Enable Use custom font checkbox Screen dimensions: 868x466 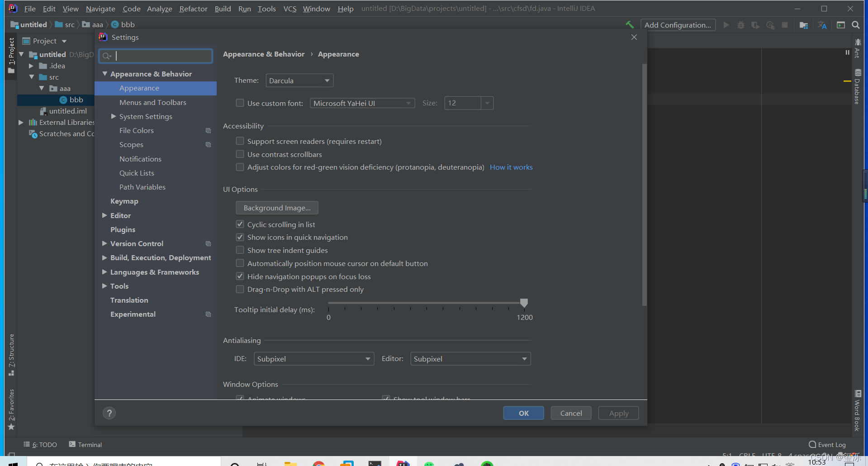point(240,103)
